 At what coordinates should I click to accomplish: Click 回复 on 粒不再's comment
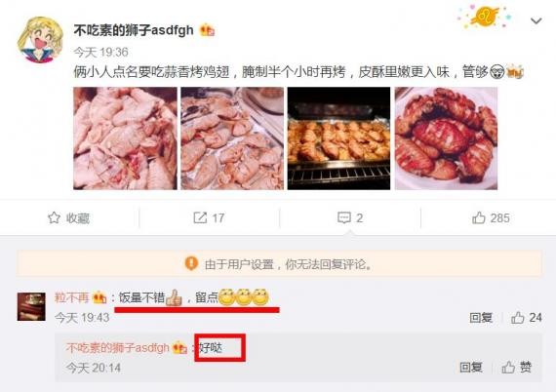click(x=481, y=318)
